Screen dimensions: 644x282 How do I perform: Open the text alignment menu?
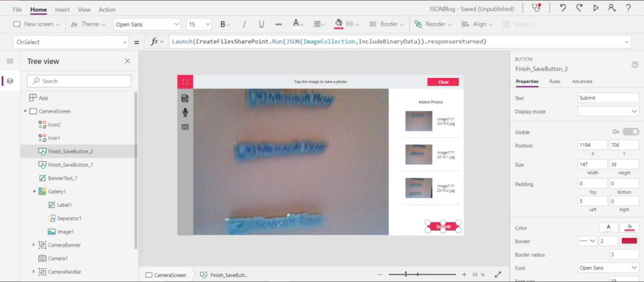319,24
